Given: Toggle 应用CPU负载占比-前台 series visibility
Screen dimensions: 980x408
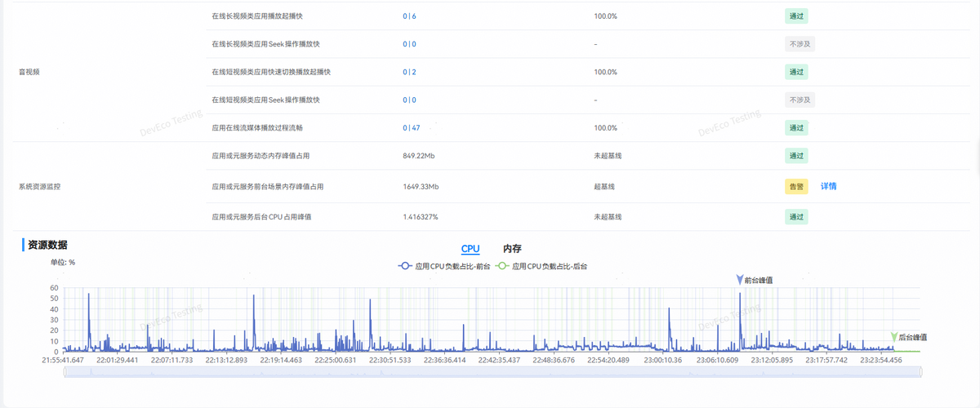Looking at the screenshot, I should (452, 266).
